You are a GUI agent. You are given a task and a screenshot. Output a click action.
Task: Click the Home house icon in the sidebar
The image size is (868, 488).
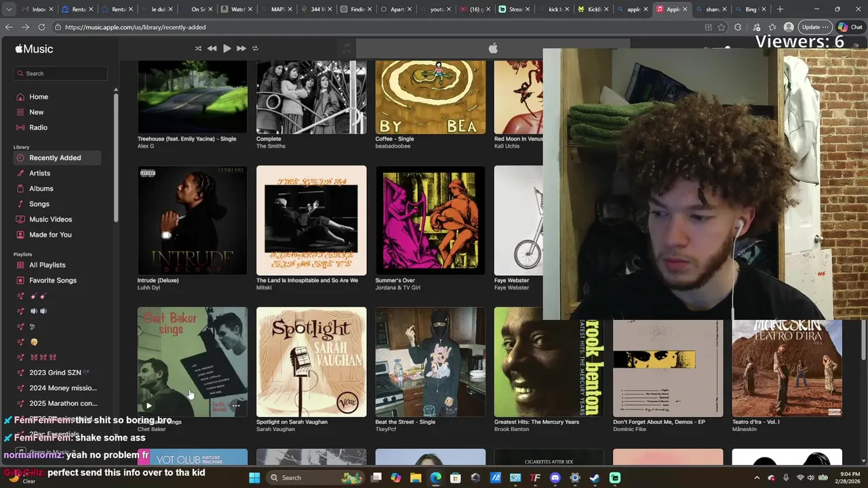tap(20, 97)
